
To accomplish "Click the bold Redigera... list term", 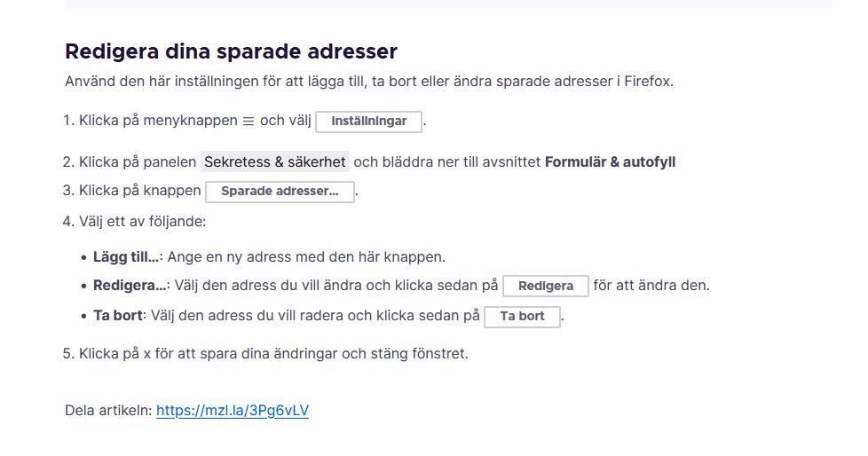I will (130, 286).
